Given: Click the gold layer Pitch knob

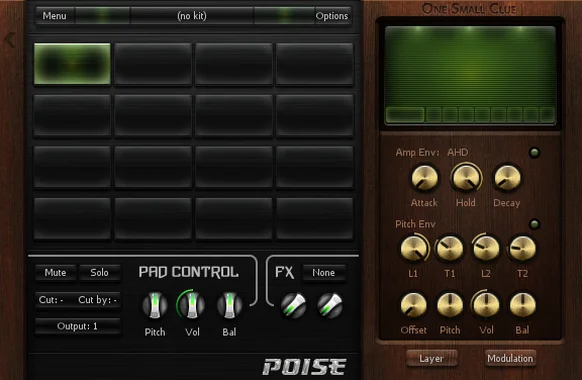Looking at the screenshot, I should pyautogui.click(x=449, y=305).
